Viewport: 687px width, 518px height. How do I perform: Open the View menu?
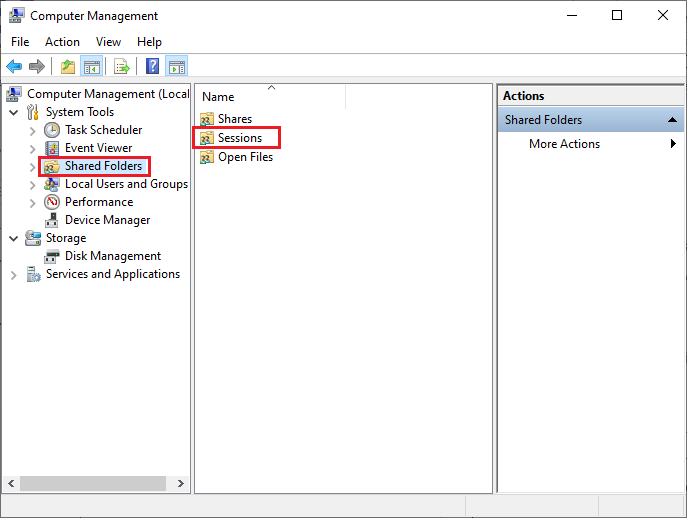pos(108,42)
